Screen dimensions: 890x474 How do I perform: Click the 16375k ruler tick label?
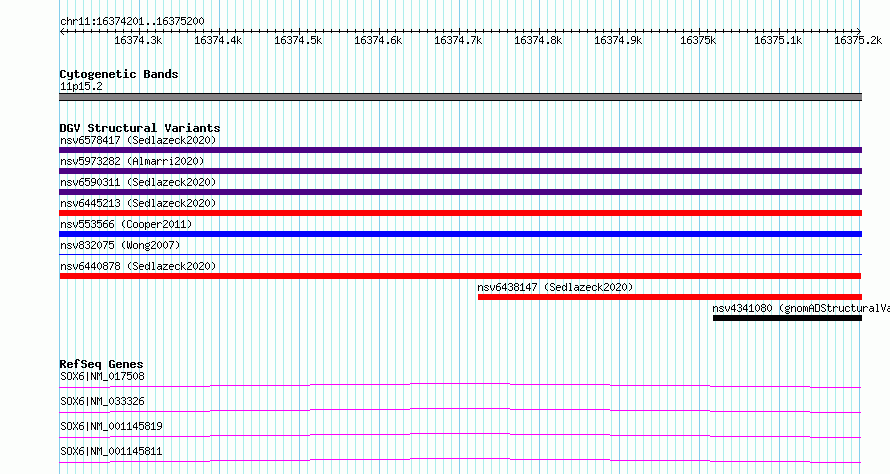click(698, 40)
